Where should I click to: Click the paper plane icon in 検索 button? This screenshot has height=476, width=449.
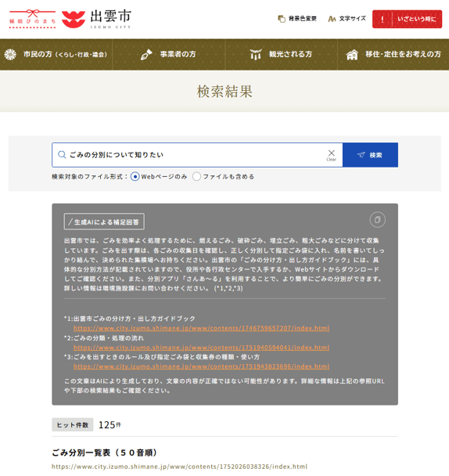[x=361, y=155]
